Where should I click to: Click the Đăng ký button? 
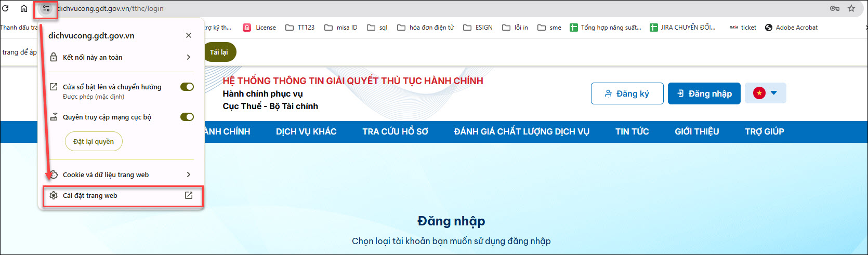(627, 93)
